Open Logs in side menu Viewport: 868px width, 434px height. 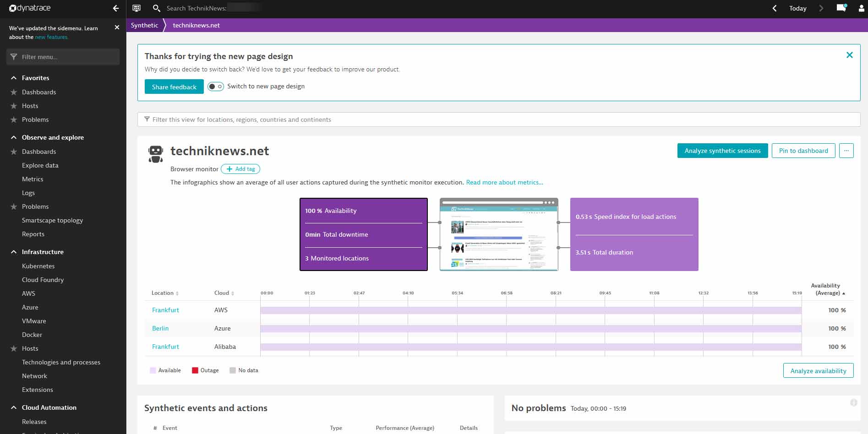click(28, 193)
